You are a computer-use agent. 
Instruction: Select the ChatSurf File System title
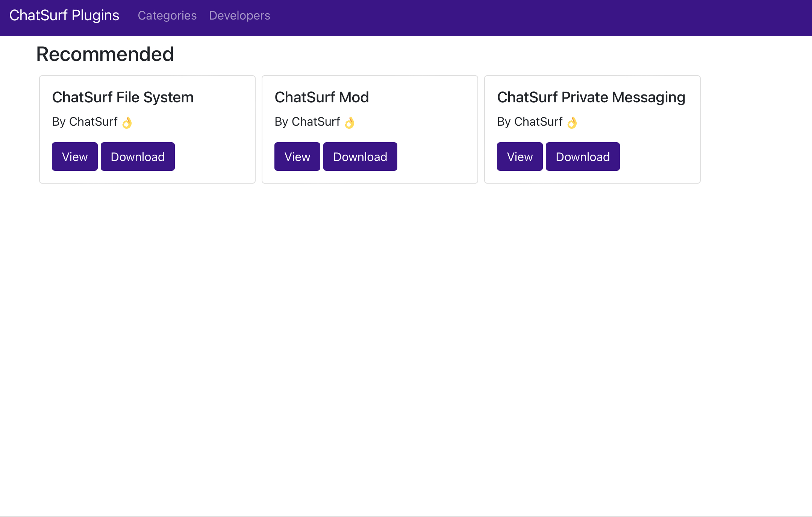pos(123,97)
